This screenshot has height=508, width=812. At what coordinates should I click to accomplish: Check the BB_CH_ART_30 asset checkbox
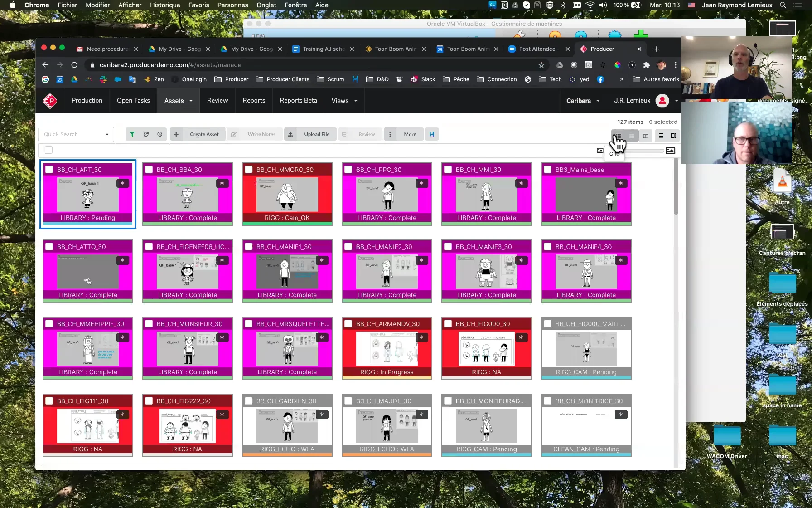click(x=49, y=170)
